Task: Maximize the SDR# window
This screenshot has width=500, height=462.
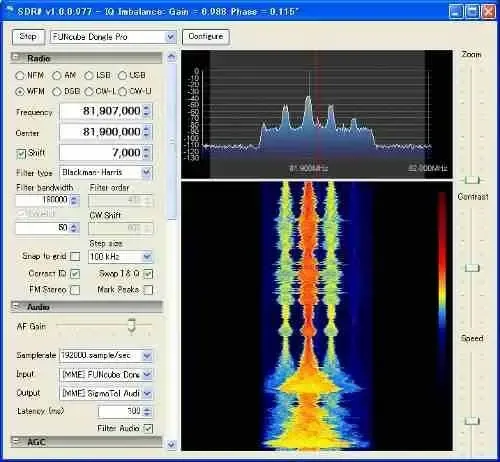Action: click(472, 12)
